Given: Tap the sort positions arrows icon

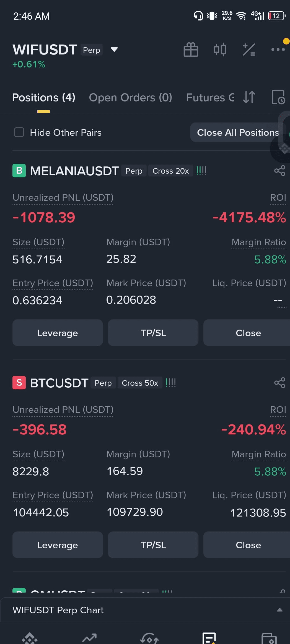Looking at the screenshot, I should pos(249,97).
